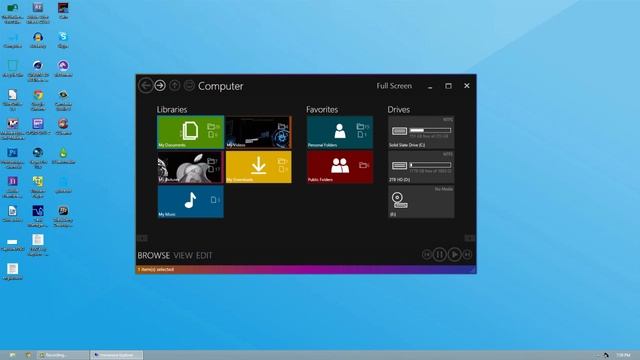Switch to the Immersive Explorer taskbar item
This screenshot has width=640, height=360.
click(117, 355)
